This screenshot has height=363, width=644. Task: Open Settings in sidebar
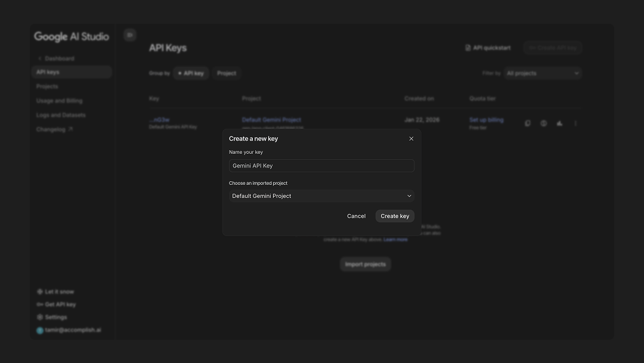(x=52, y=317)
